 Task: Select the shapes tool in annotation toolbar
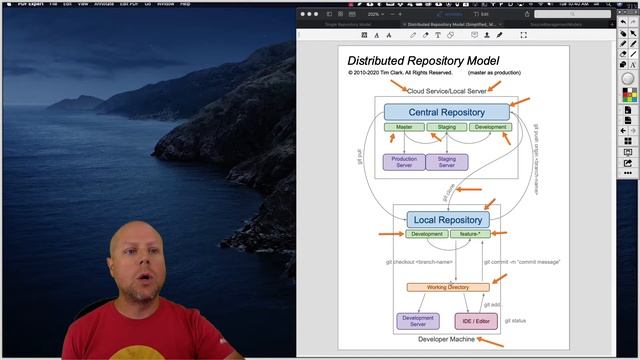[450, 36]
